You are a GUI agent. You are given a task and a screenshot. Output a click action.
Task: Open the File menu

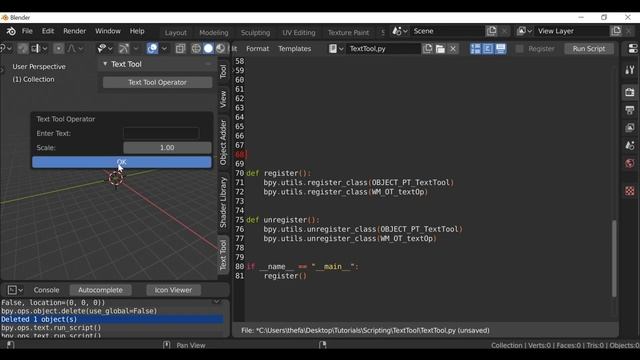point(27,31)
